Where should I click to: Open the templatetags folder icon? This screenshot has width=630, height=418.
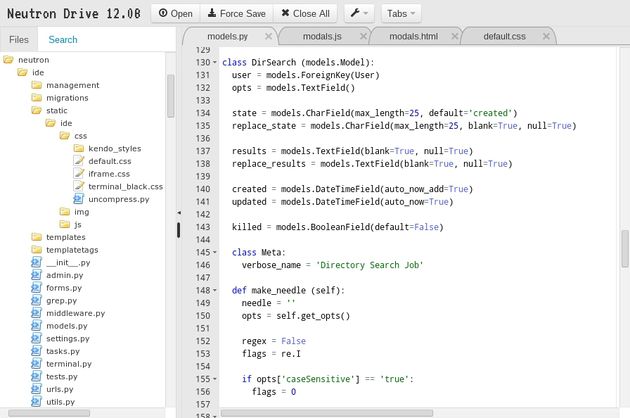pos(37,250)
